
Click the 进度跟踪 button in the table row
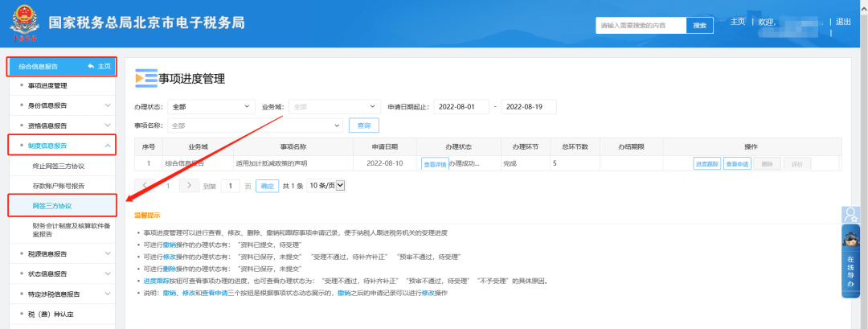point(706,163)
